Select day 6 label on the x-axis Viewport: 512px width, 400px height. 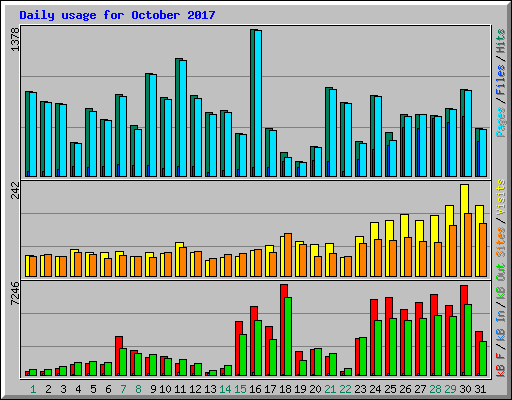pyautogui.click(x=108, y=389)
